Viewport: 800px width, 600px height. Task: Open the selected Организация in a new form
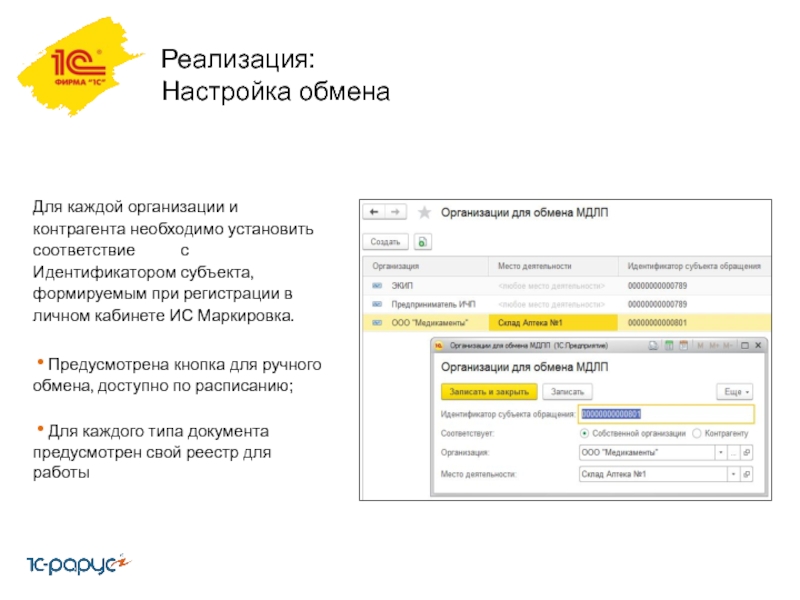[746, 453]
